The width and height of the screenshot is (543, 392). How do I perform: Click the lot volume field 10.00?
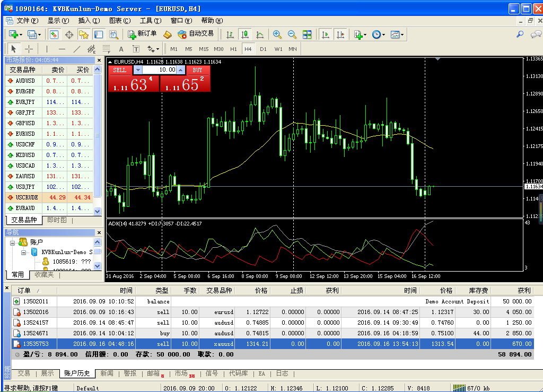pyautogui.click(x=160, y=70)
